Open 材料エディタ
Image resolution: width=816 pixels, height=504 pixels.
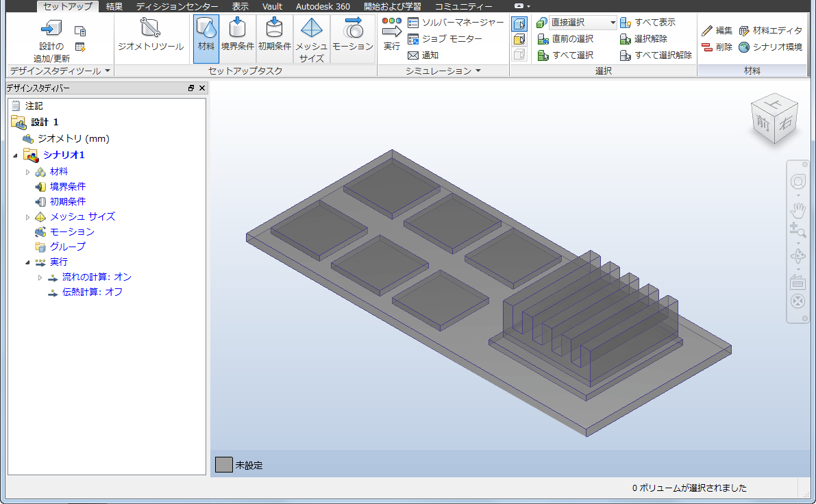771,31
